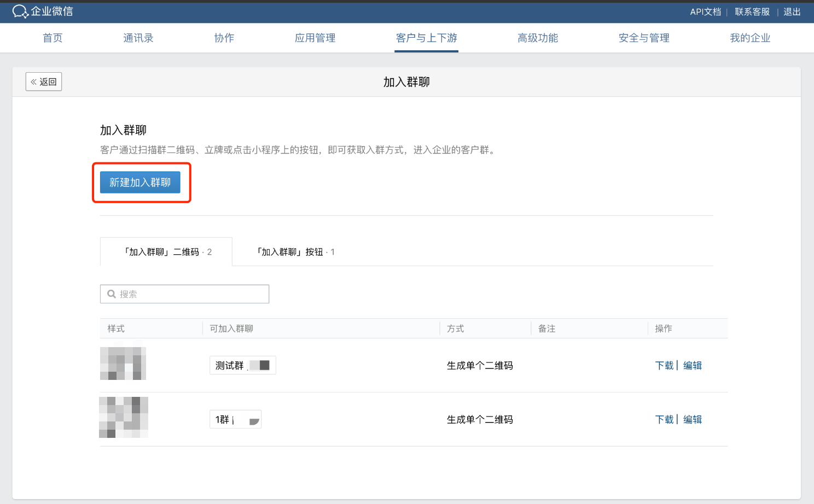Click the 加入群聊 section heading

click(123, 130)
